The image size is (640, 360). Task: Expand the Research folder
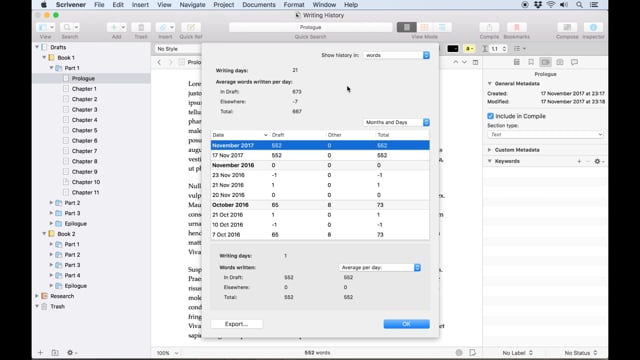point(37,296)
